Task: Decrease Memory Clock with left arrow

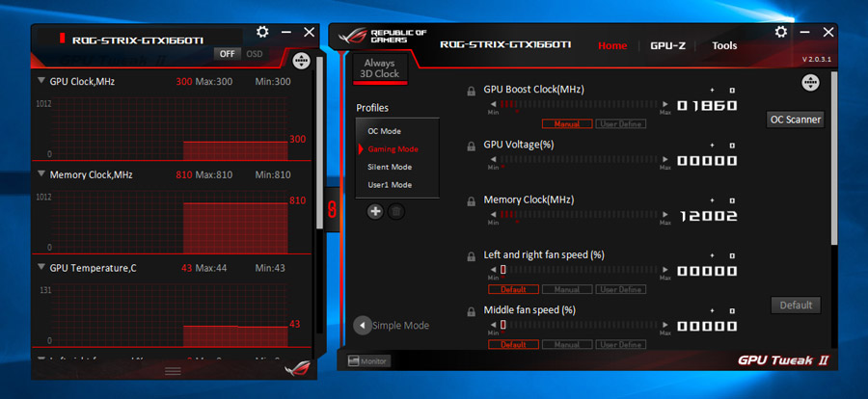Action: click(493, 215)
